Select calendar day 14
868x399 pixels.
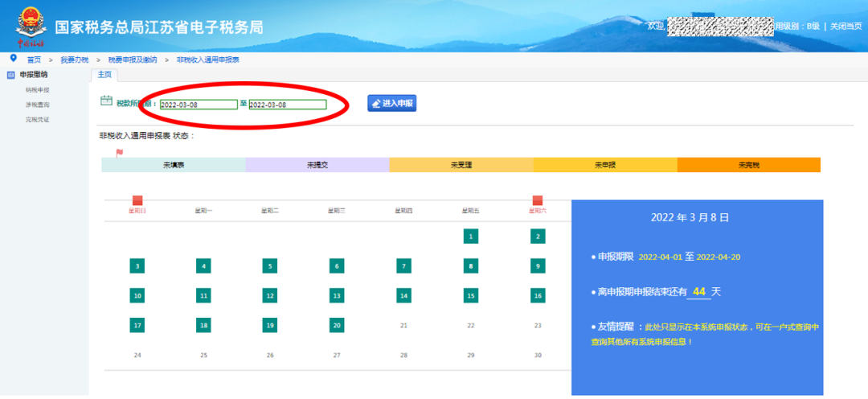404,296
